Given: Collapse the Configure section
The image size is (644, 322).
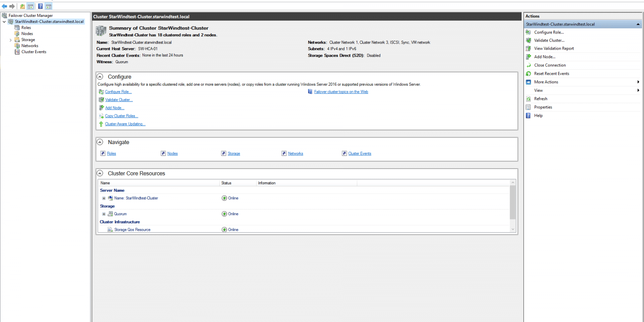Looking at the screenshot, I should [100, 76].
